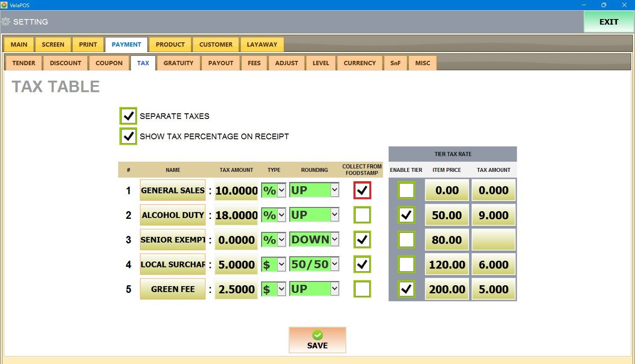This screenshot has width=635, height=364.
Task: Click the VelaPOS app icon in title bar
Action: (x=4, y=5)
